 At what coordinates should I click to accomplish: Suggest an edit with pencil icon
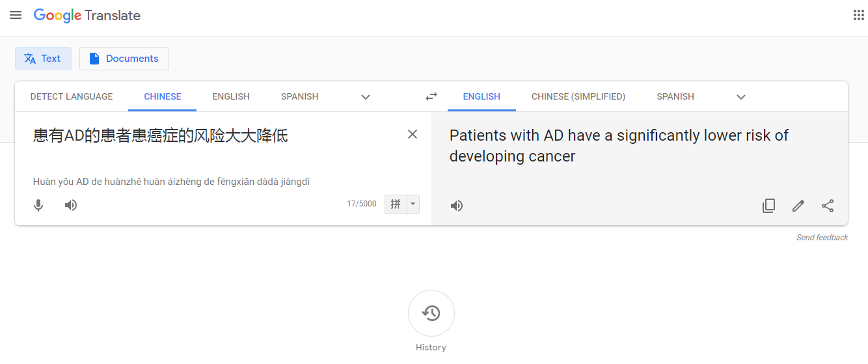point(798,206)
